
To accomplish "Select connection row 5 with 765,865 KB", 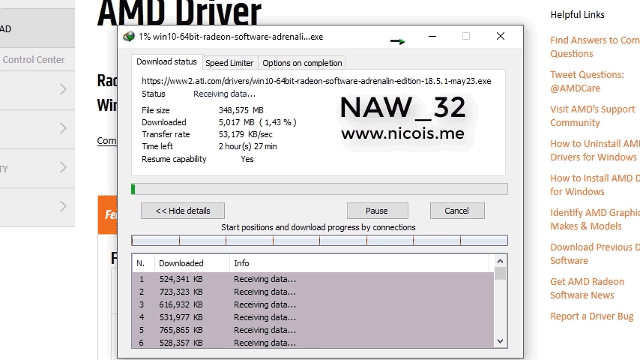I will pos(313,330).
